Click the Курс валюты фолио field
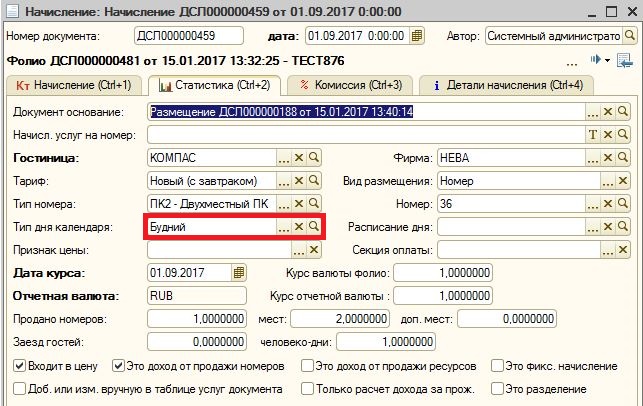643x406 pixels. (x=443, y=273)
